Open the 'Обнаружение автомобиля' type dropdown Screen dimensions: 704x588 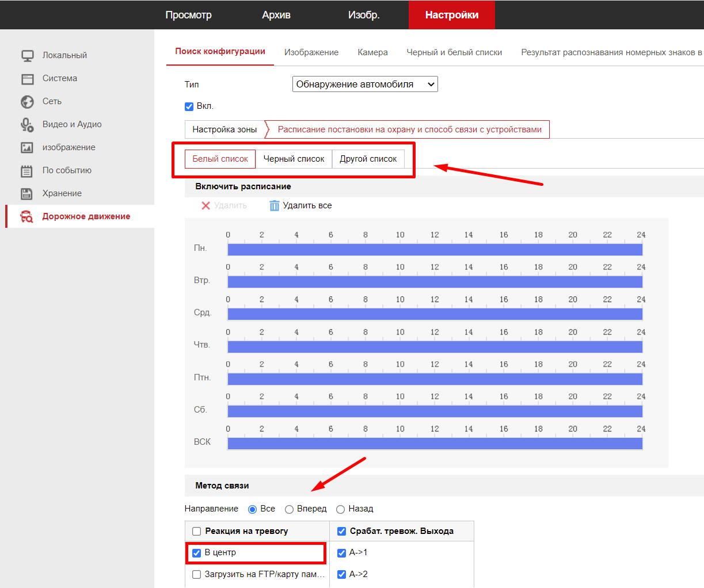point(365,84)
